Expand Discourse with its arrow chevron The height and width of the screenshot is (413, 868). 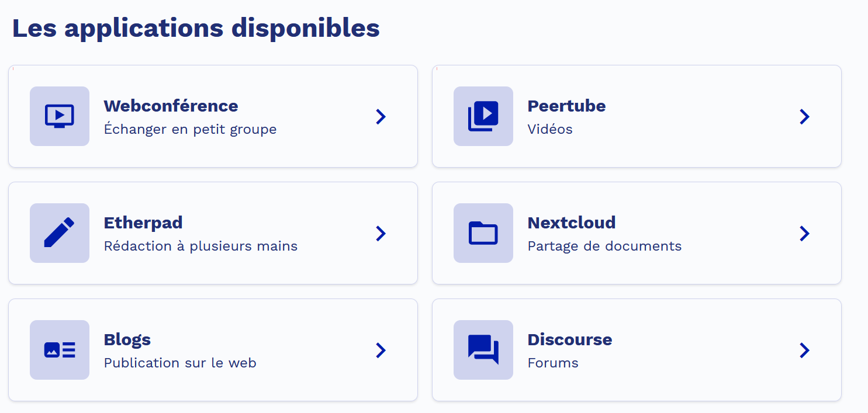pos(805,350)
